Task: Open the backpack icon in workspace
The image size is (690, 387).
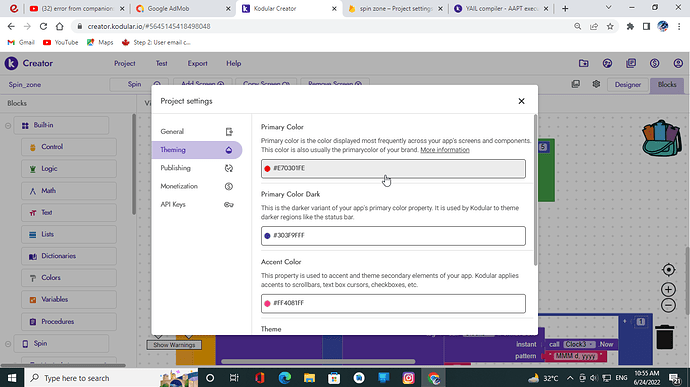Action: [x=661, y=138]
